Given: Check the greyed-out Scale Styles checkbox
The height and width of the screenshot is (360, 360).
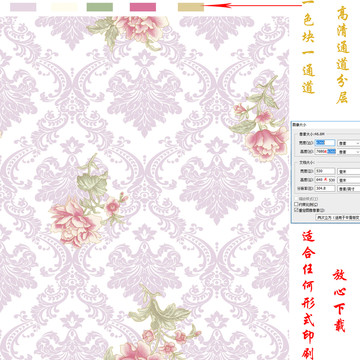Looking at the screenshot, I should (x=296, y=199).
